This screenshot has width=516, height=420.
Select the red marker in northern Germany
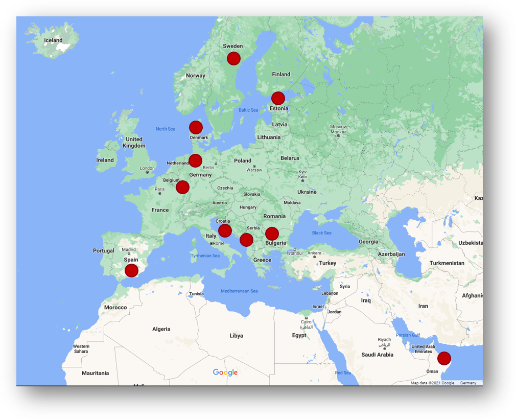pyautogui.click(x=195, y=160)
